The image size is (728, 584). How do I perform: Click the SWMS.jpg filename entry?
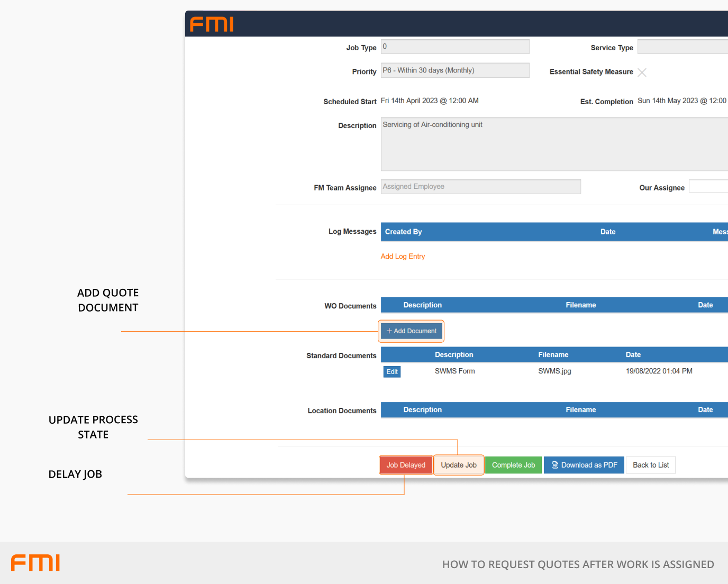pos(554,371)
